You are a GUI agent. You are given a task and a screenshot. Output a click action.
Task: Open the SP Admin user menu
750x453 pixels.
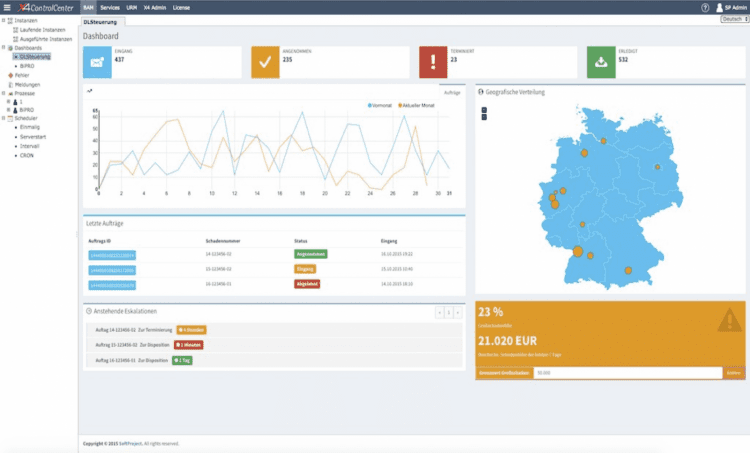click(x=732, y=7)
